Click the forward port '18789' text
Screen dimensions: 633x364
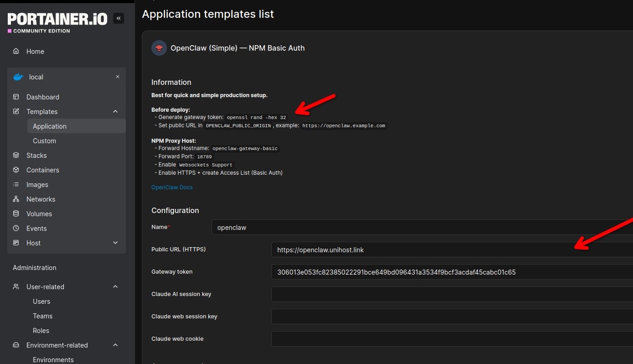(x=204, y=156)
